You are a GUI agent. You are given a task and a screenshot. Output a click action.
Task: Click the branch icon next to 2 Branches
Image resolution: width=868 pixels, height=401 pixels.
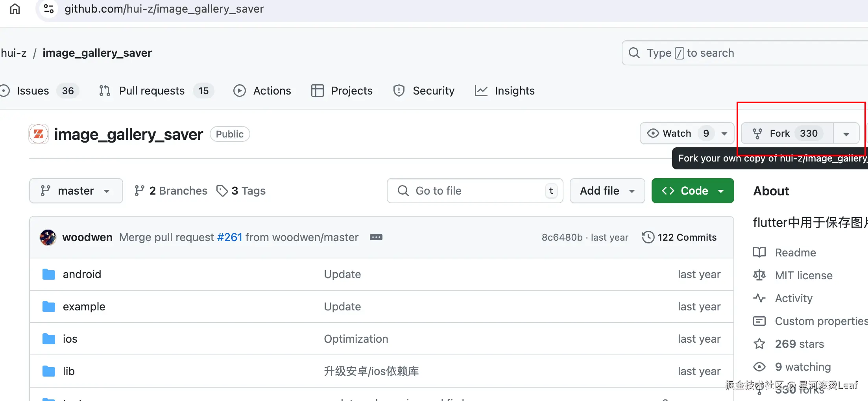coord(139,191)
